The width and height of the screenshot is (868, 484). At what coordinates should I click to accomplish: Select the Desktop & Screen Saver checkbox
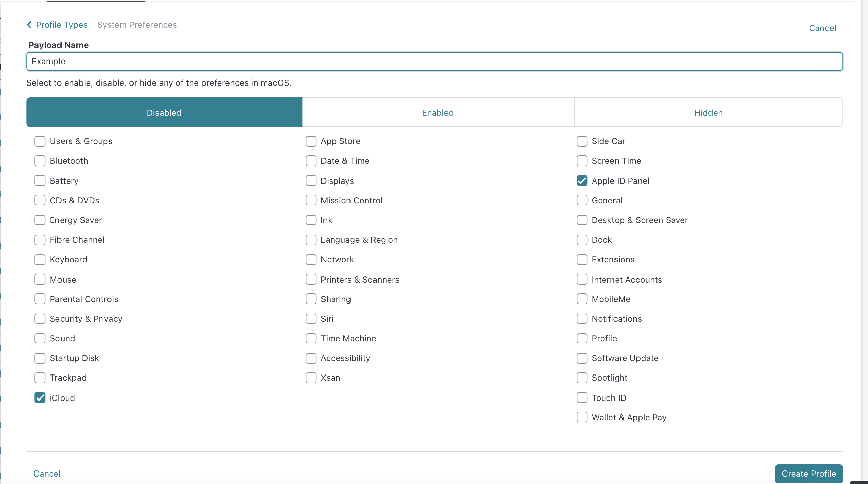tap(582, 220)
